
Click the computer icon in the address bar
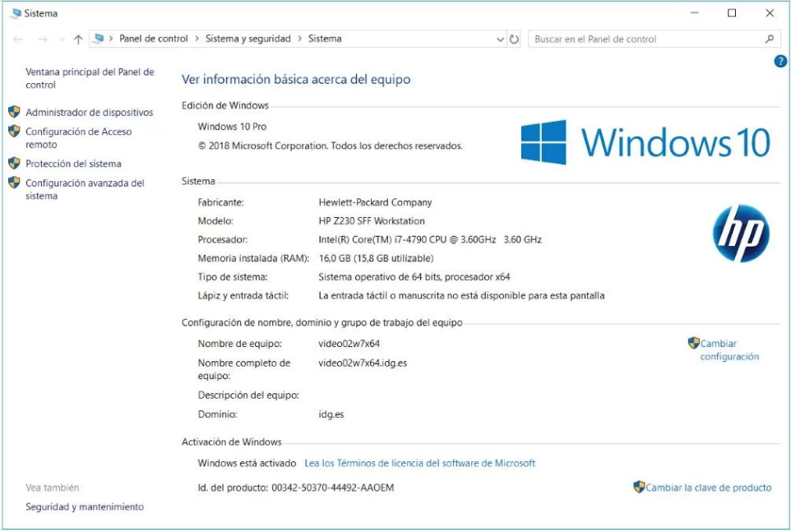[99, 39]
